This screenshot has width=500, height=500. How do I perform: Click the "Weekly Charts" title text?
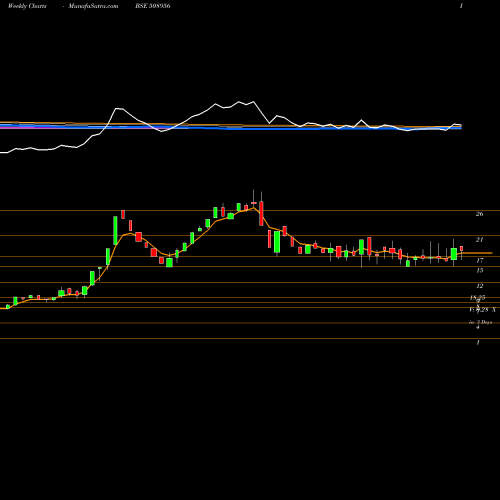[27, 6]
